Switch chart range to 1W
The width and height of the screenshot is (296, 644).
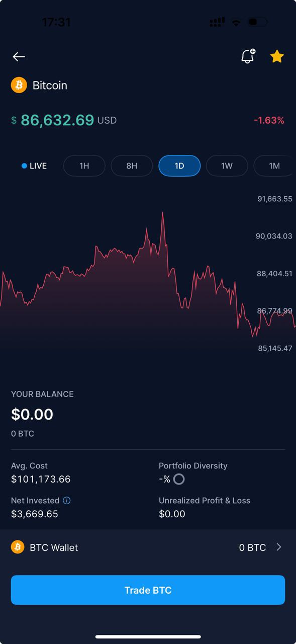pos(227,166)
